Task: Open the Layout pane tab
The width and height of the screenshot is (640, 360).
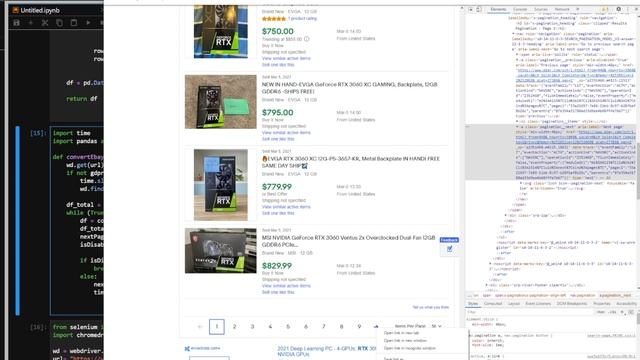Action: click(x=513, y=304)
